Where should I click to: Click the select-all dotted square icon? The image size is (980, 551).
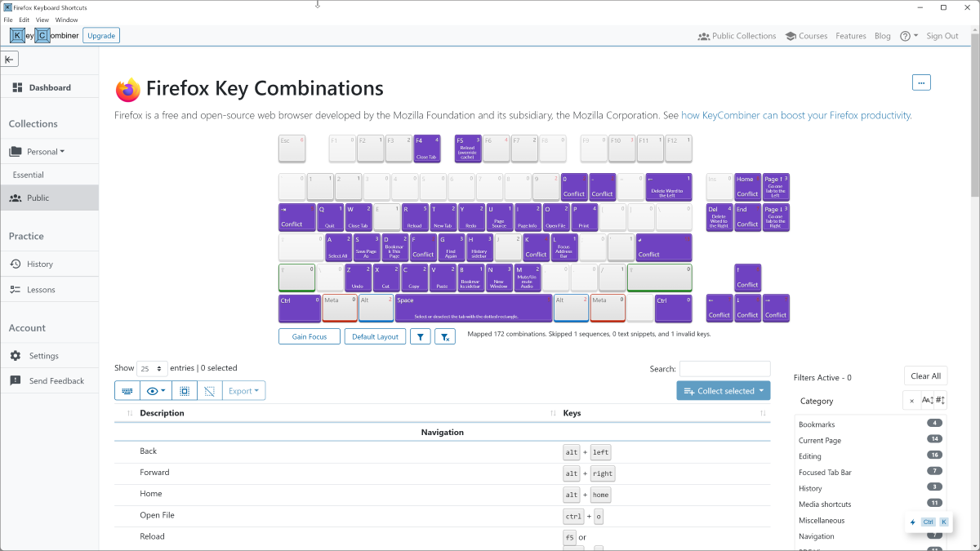coord(185,391)
